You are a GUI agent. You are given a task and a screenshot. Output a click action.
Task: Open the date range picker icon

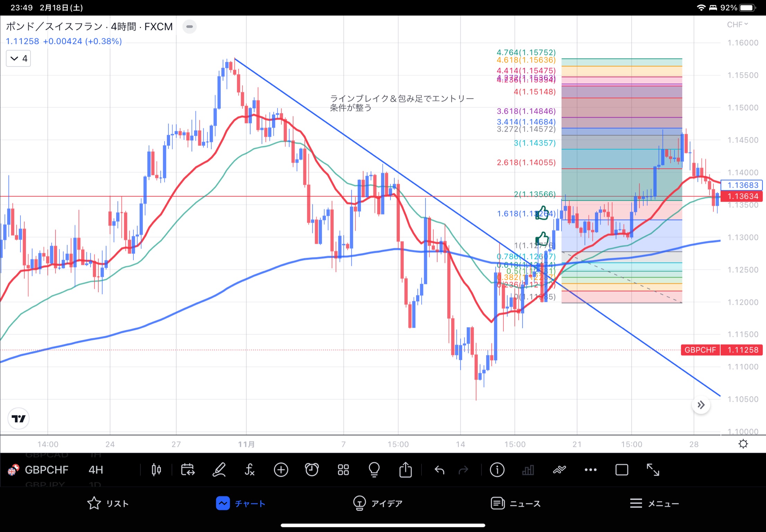coord(187,470)
